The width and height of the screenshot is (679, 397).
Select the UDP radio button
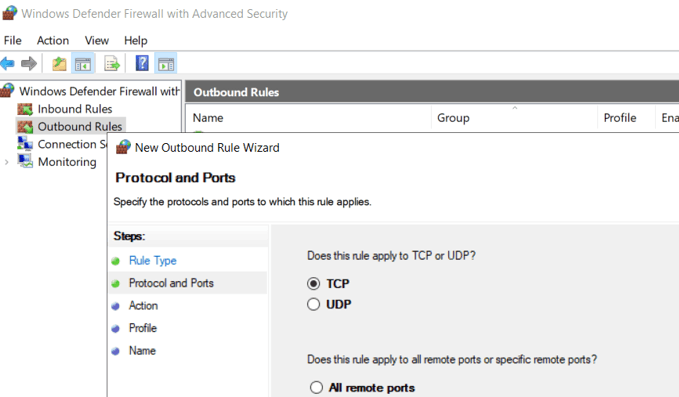[x=314, y=304]
